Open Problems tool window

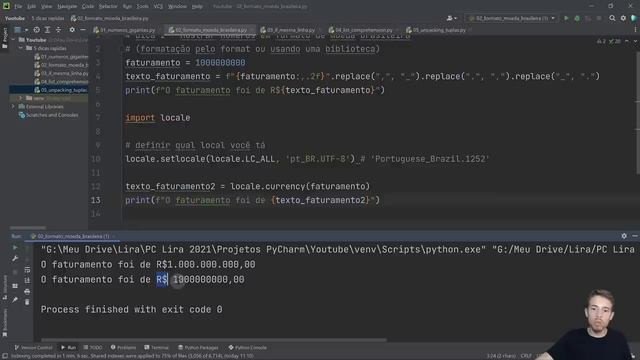coord(123,348)
